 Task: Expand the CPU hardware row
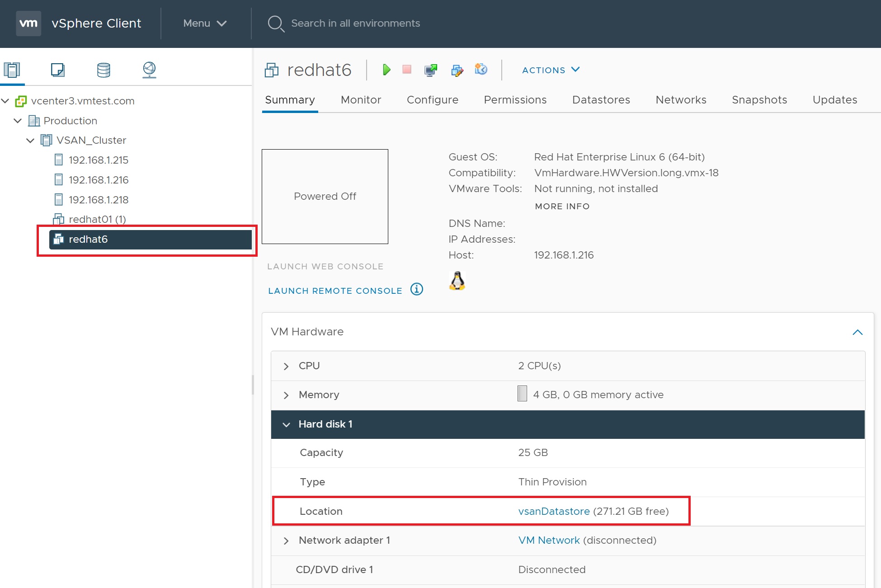click(x=286, y=366)
